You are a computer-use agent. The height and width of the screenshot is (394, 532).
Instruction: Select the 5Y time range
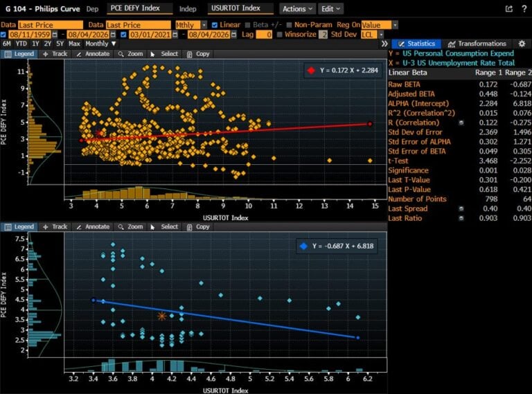[x=60, y=44]
